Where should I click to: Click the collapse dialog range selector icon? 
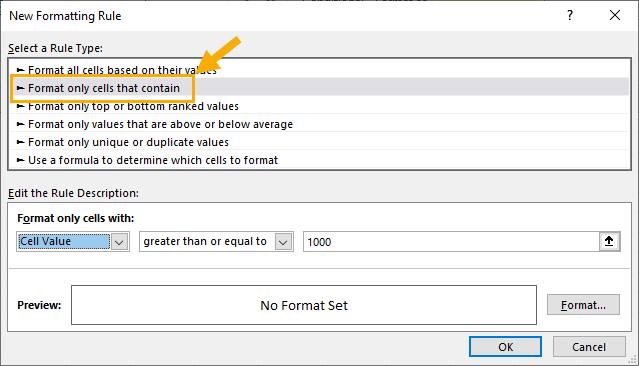(x=609, y=241)
